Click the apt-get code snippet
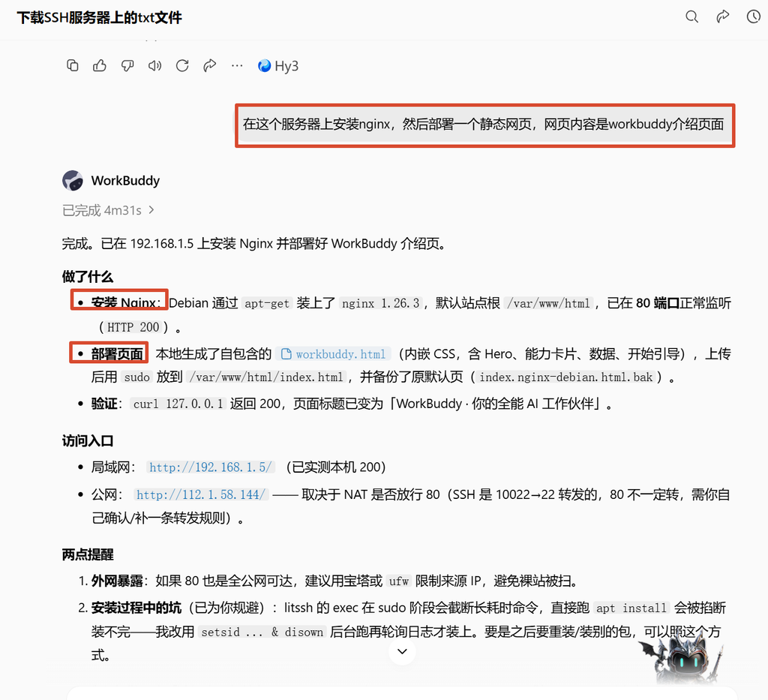Viewport: 768px width, 700px height. pyautogui.click(x=267, y=303)
